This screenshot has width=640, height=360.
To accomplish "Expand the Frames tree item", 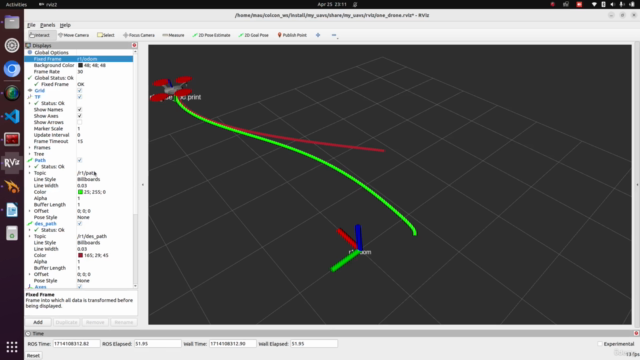I will (29, 147).
